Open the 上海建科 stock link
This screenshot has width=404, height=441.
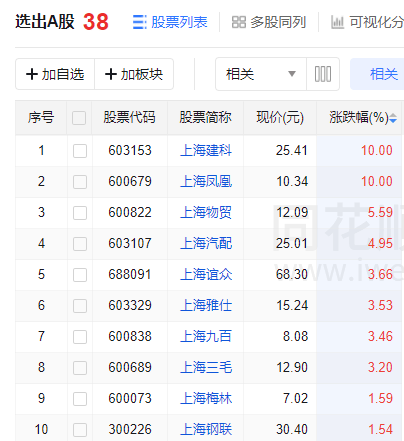tap(206, 151)
